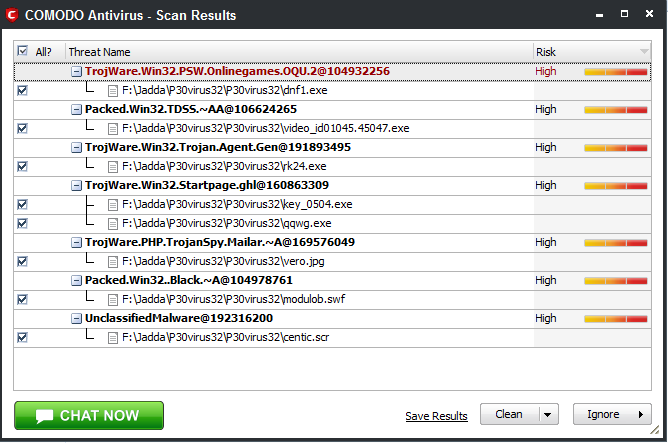Screen dimensions: 668x443
Task: Click the risk bar for UnclassifiedMalware@192316200
Action: point(616,319)
